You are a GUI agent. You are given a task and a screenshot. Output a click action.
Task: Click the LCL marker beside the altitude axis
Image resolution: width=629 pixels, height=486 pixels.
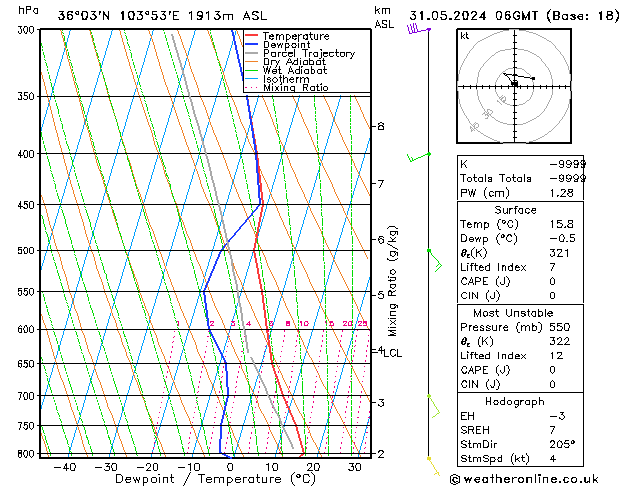[x=392, y=353]
